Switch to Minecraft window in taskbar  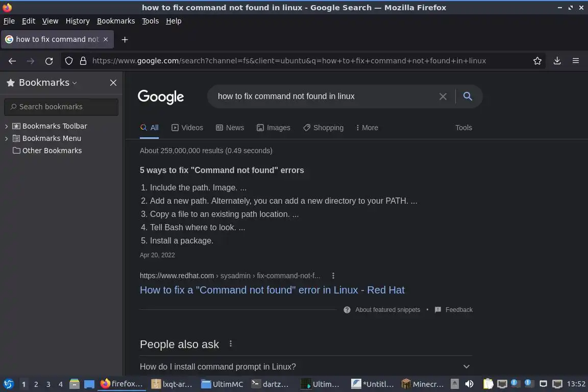tap(423, 384)
